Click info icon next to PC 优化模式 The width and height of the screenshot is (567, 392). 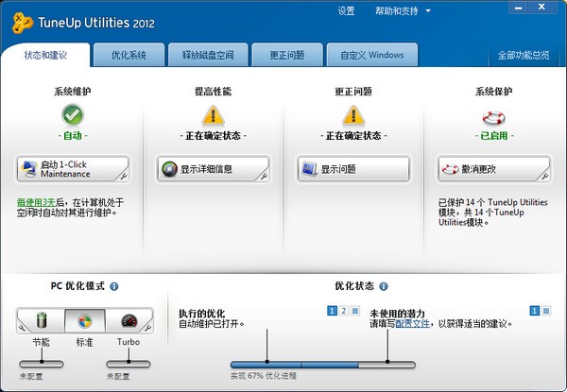pos(114,286)
